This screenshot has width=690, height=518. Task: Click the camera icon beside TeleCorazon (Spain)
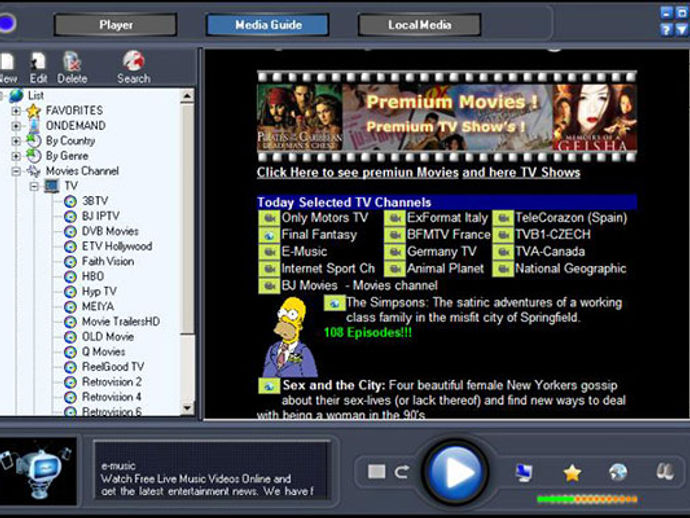point(503,218)
